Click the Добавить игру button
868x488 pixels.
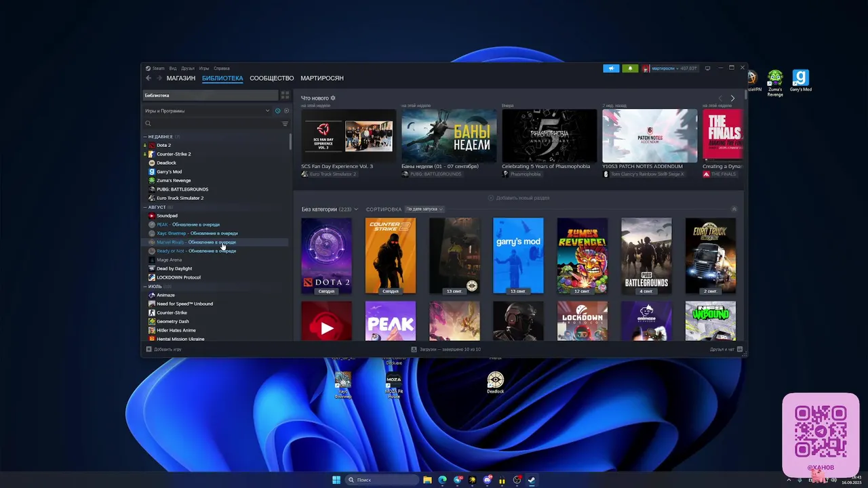point(163,349)
